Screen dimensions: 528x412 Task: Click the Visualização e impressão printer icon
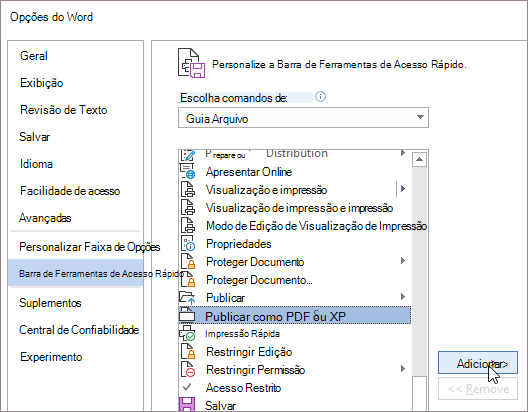pyautogui.click(x=188, y=190)
